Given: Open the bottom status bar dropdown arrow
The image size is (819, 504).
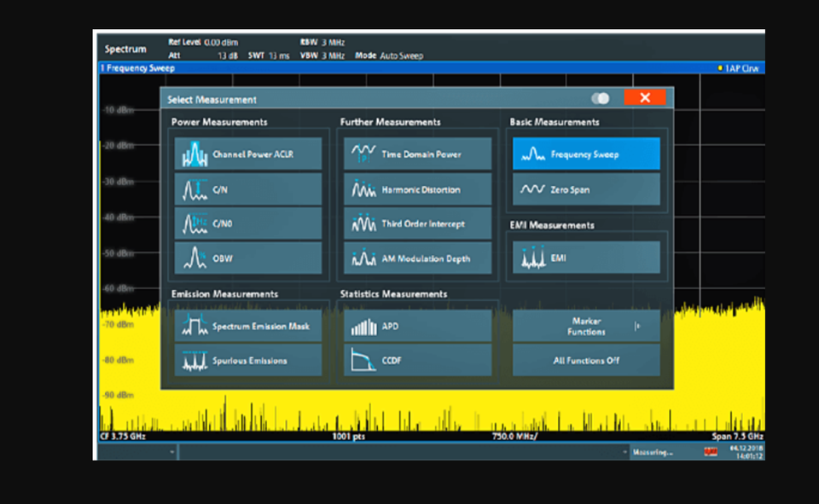Looking at the screenshot, I should click(172, 452).
